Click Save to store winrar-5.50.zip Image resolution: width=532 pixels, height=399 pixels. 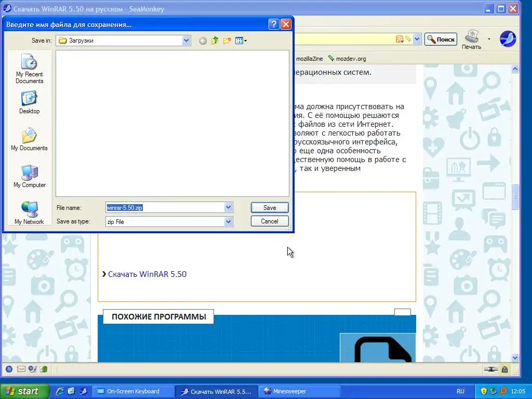(x=270, y=208)
